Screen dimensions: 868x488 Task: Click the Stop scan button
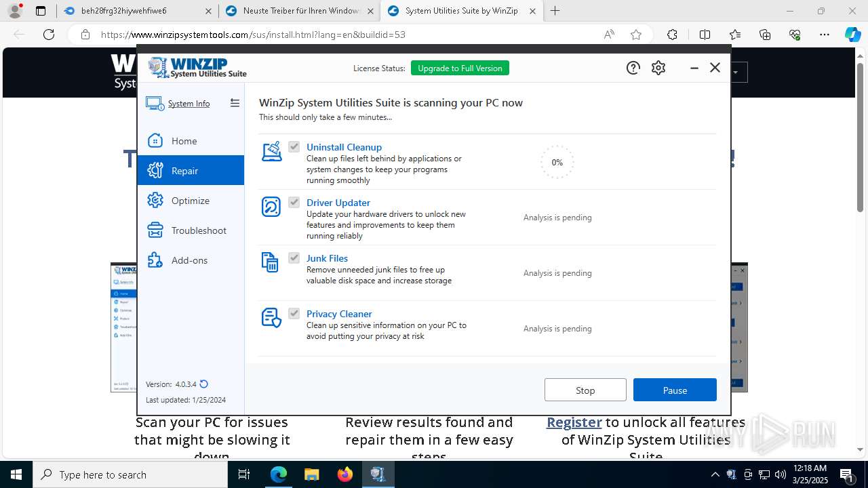point(585,390)
